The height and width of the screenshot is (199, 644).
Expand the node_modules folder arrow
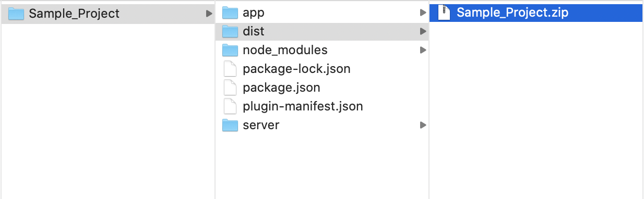423,50
